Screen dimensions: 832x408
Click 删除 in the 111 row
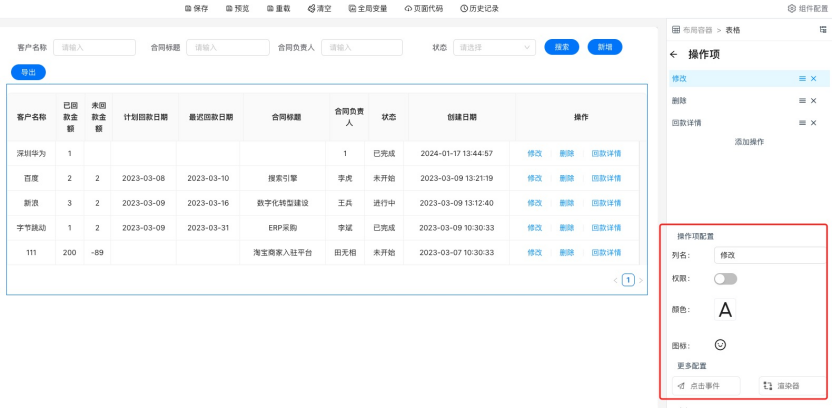coord(567,253)
